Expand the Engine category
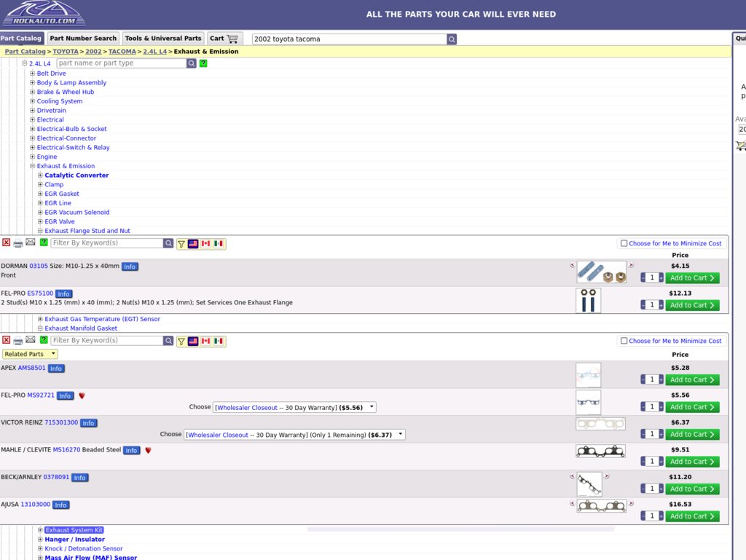 32,157
